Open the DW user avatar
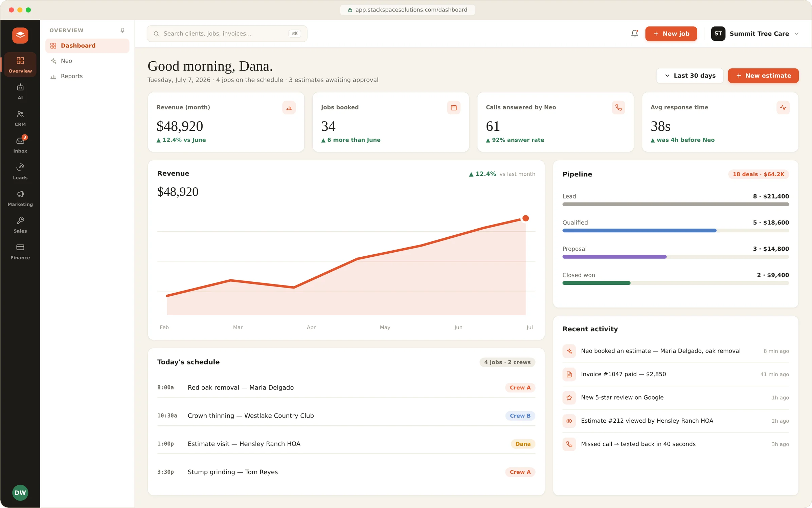Viewport: 812px width, 508px height. (20, 493)
